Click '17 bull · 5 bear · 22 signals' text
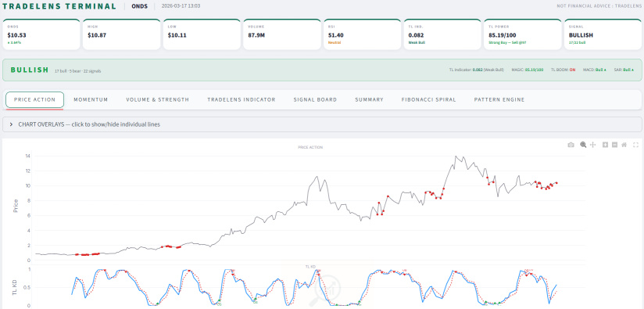The height and width of the screenshot is (309, 644). pyautogui.click(x=78, y=71)
